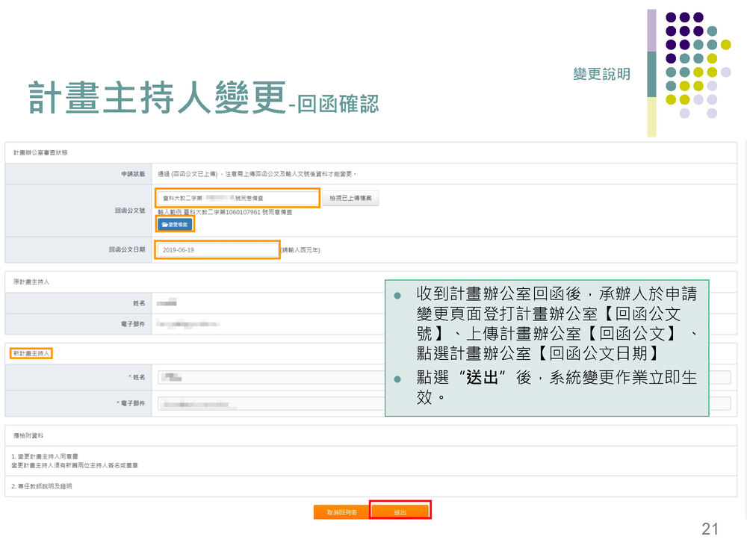The width and height of the screenshot is (747, 560).
Task: Select the 專任教師說明及證明 attachment item
Action: (43, 486)
